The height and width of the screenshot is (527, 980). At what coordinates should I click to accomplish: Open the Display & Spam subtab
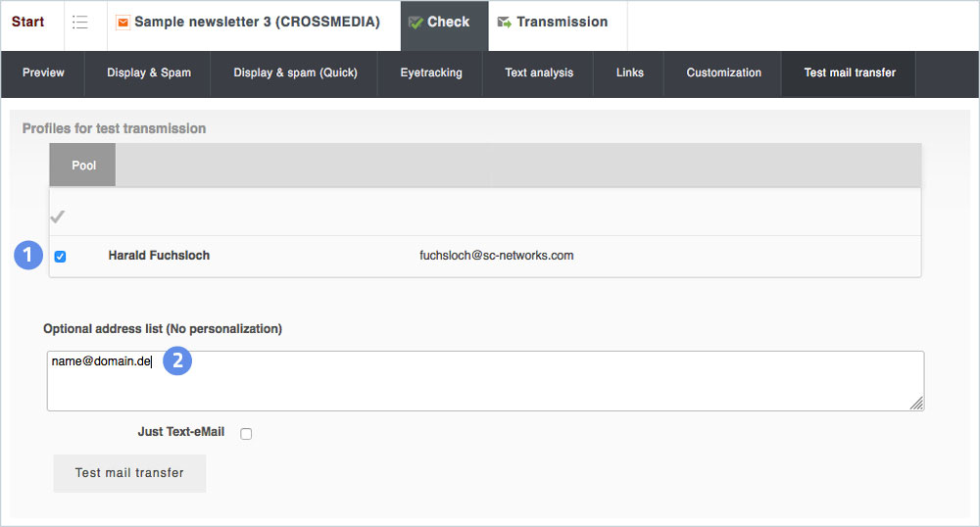click(149, 73)
